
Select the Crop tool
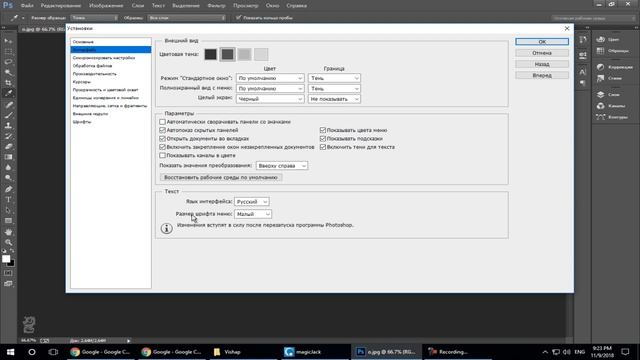click(8, 83)
